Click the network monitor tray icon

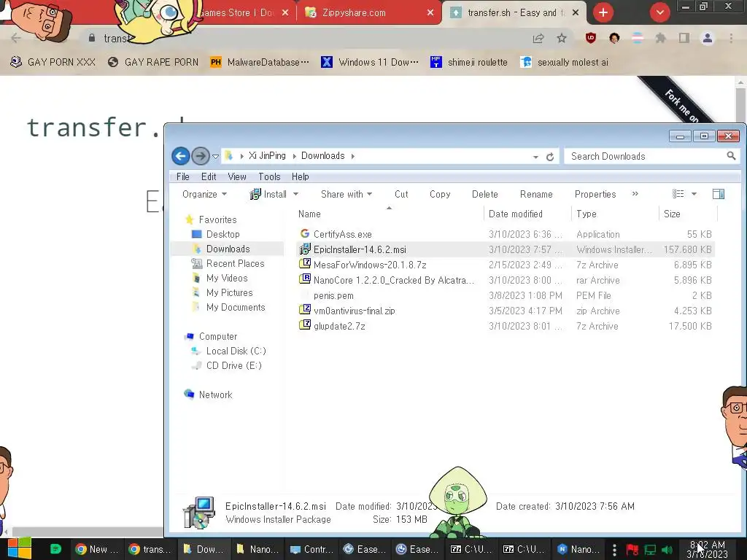point(650,550)
